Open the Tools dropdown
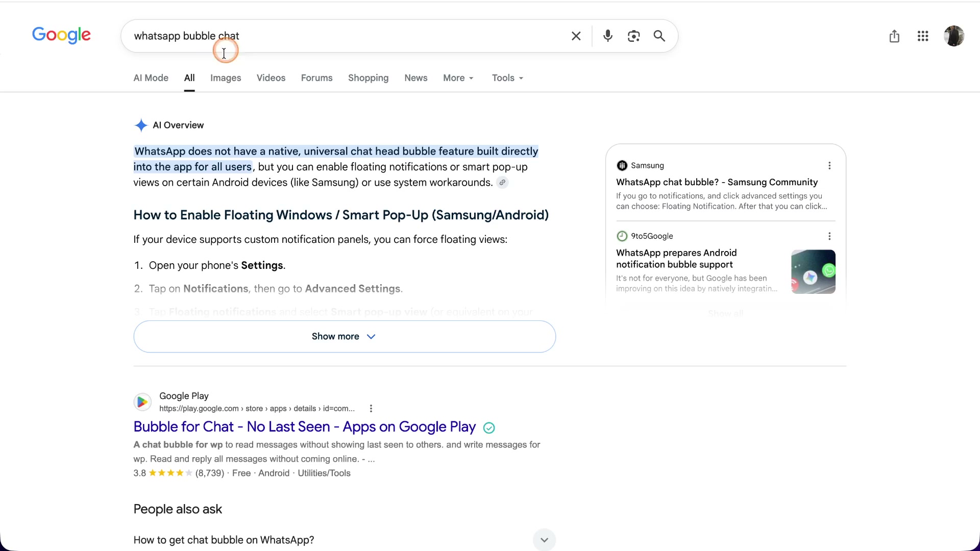 pyautogui.click(x=508, y=78)
